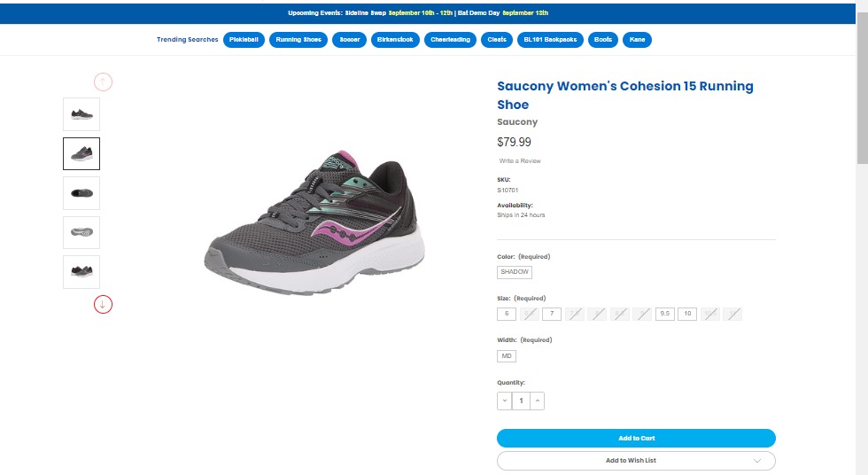Choose size 9.5

pos(665,314)
